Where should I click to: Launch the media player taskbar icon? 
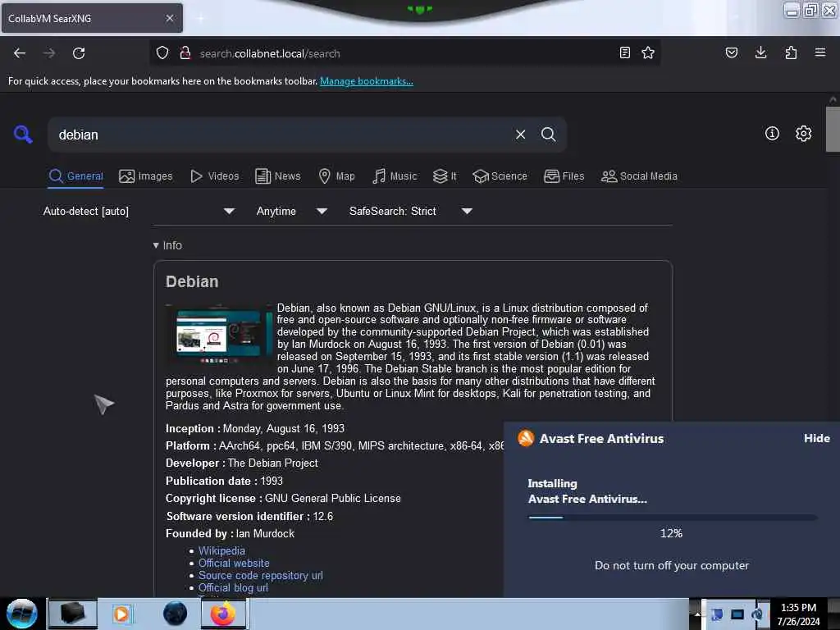coord(121,614)
